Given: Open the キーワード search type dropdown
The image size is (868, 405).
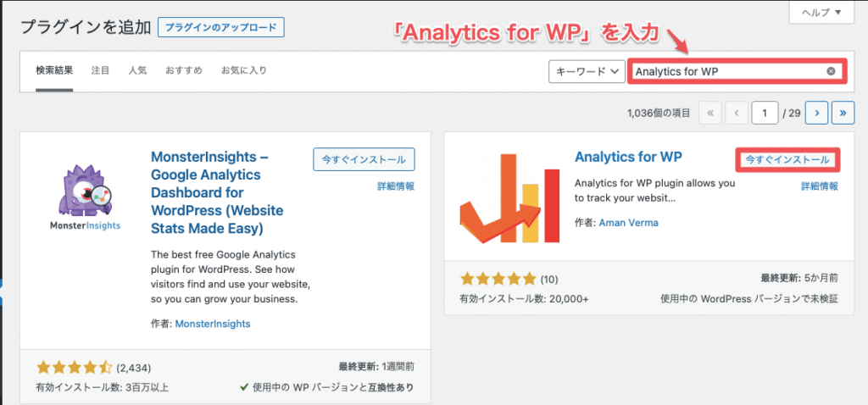Looking at the screenshot, I should pyautogui.click(x=587, y=72).
